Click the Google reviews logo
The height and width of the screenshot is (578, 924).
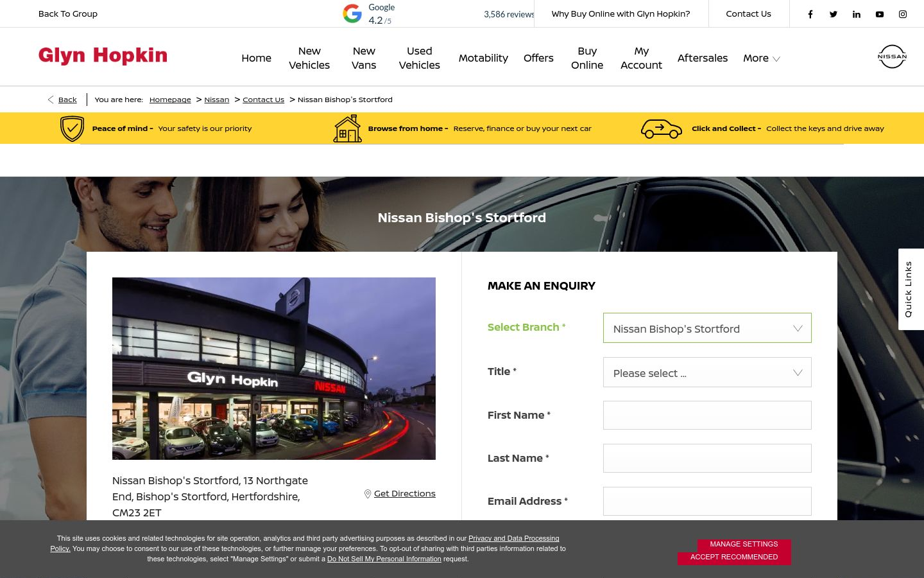pyautogui.click(x=352, y=13)
